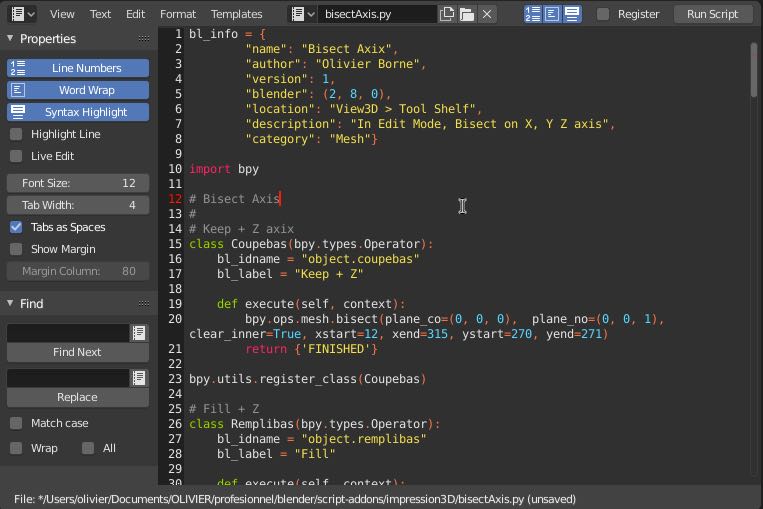Click the Font Size slider field

click(x=78, y=183)
